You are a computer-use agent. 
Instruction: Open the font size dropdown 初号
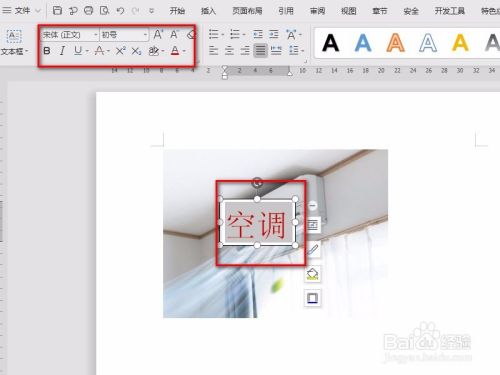[124, 35]
